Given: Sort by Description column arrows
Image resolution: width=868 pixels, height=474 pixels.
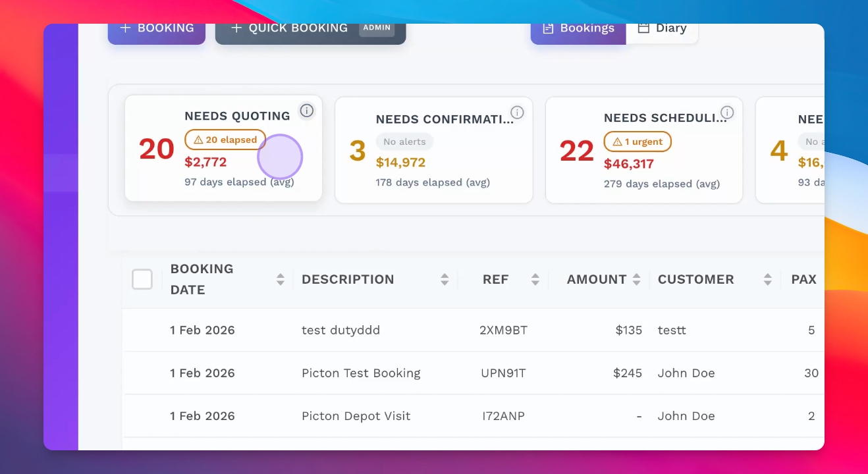Looking at the screenshot, I should (x=445, y=279).
